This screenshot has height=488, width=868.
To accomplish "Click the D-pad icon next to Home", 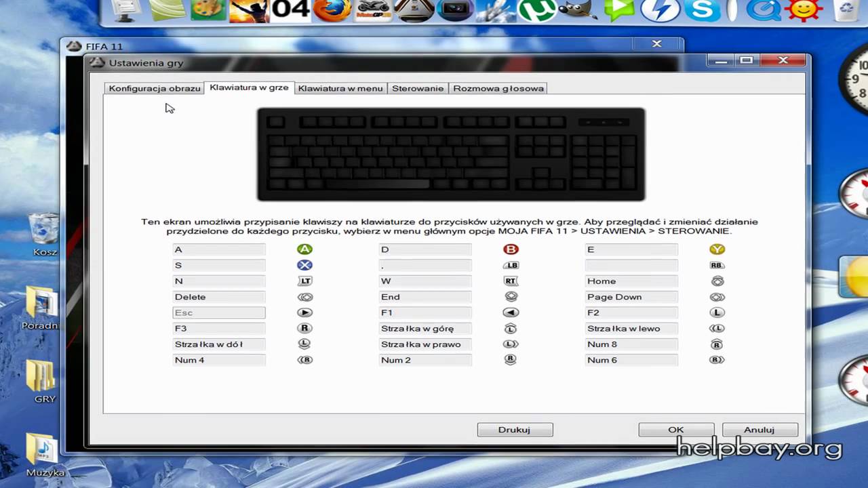I will tap(717, 281).
